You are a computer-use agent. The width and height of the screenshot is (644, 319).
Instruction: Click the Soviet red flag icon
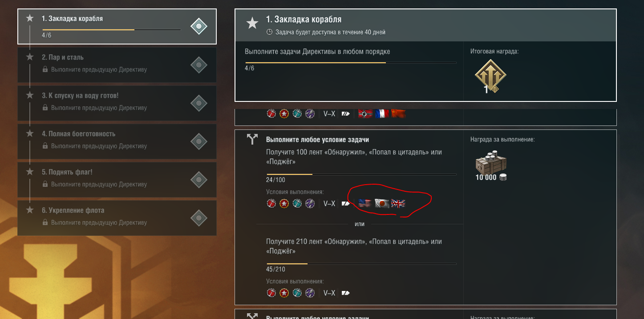[x=398, y=113]
